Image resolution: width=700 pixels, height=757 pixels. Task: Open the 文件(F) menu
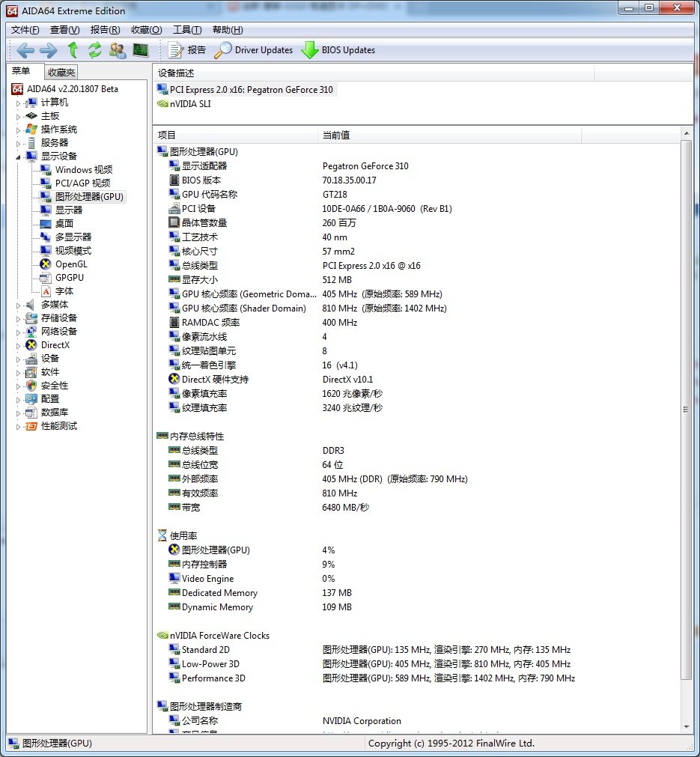click(25, 30)
